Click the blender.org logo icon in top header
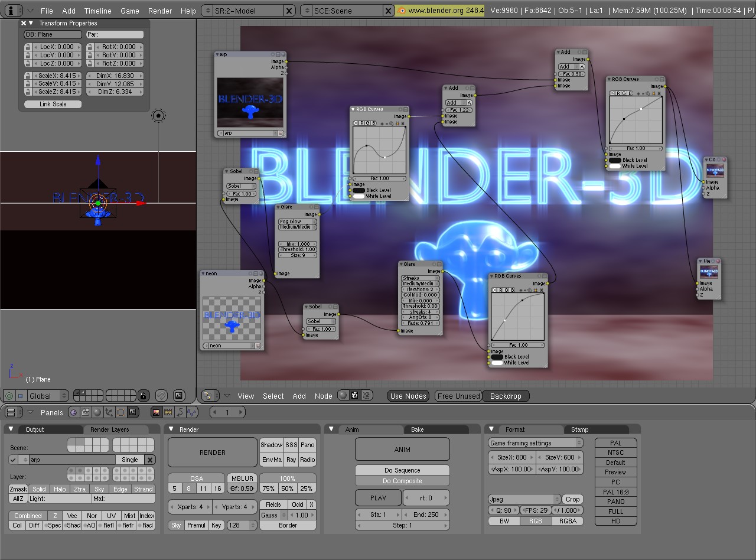This screenshot has width=756, height=560. (402, 10)
